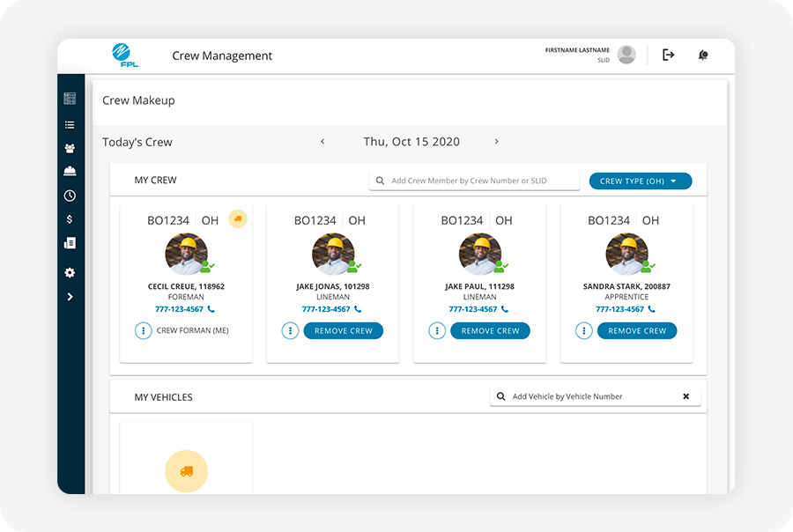Select the hard hat sidebar icon
Viewport: 793px width, 532px height.
70,171
